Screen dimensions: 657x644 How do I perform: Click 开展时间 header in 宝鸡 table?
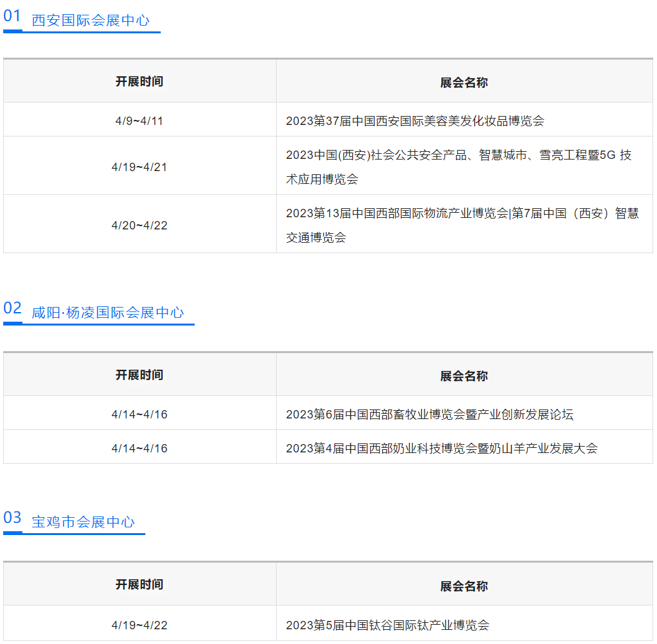point(139,585)
